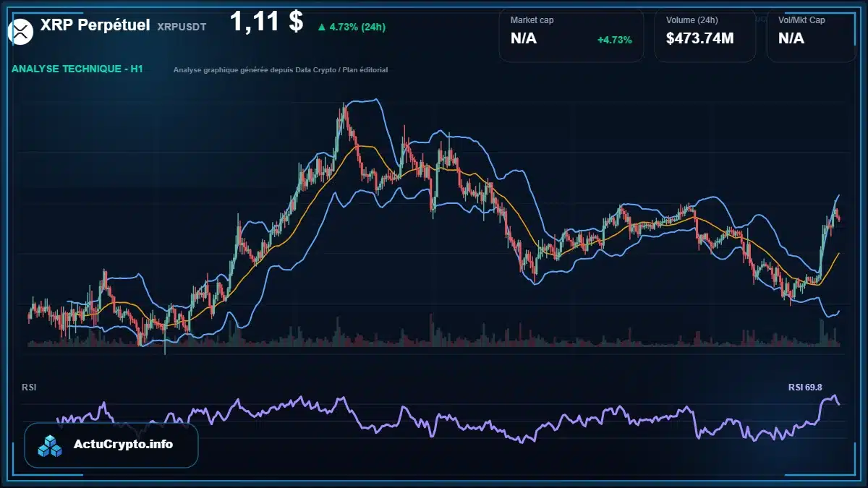
Task: Click the $473.74M volume value
Action: coord(699,39)
